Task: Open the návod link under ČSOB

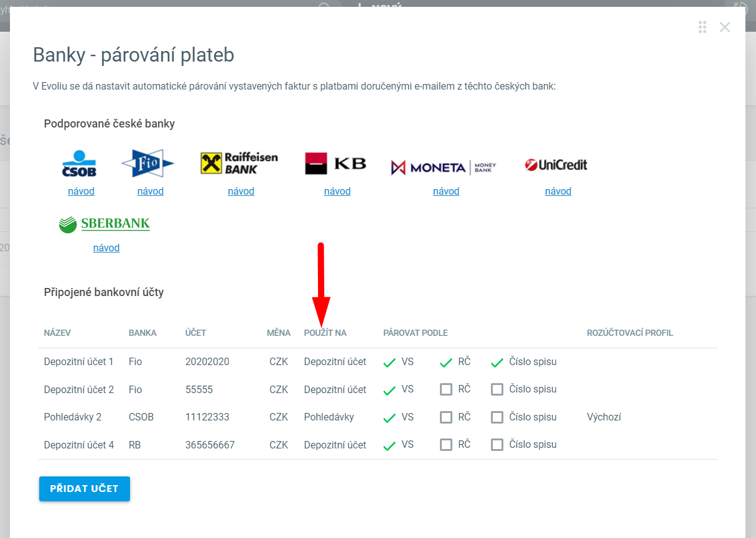Action: click(x=81, y=192)
